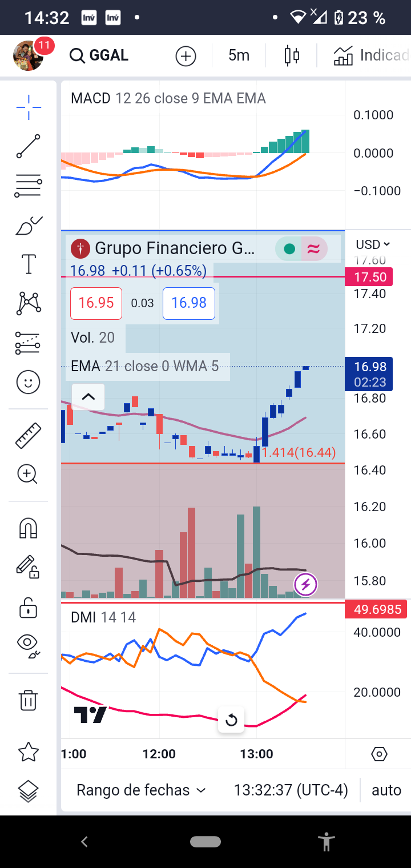The height and width of the screenshot is (868, 411).
Task: Click the 16.98 buy price button
Action: click(x=189, y=303)
